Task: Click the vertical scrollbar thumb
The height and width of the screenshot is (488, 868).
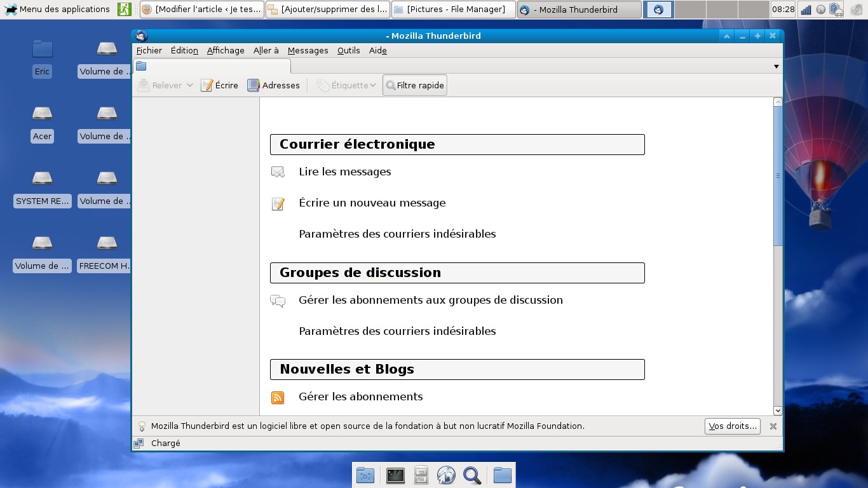Action: click(x=778, y=176)
